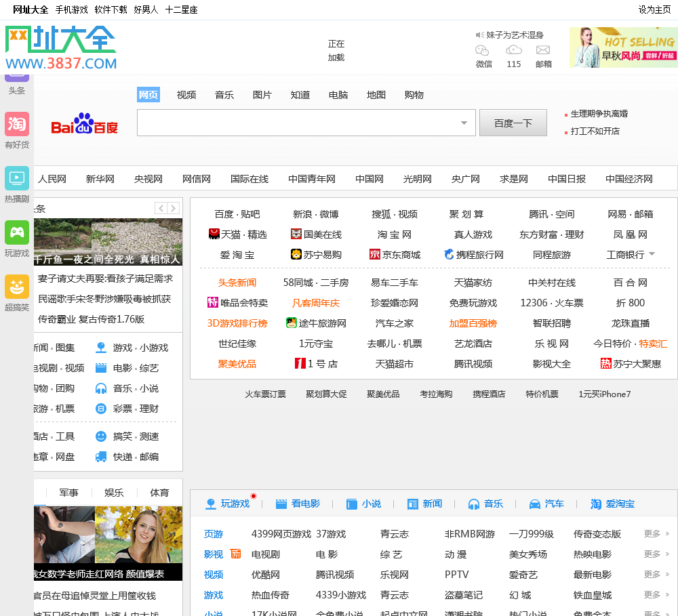Image resolution: width=678 pixels, height=616 pixels.
Task: Click the 邮箱 envelope icon
Action: (543, 50)
